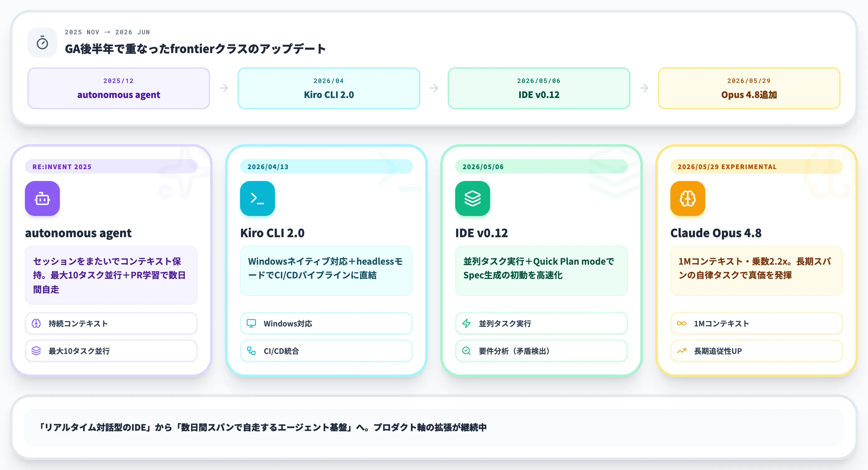868x470 pixels.
Task: Click the 並列タスク実行 feature pill
Action: (541, 324)
